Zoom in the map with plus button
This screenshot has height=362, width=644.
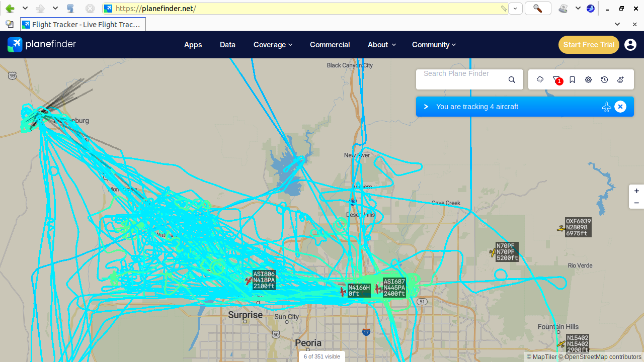coord(636,191)
